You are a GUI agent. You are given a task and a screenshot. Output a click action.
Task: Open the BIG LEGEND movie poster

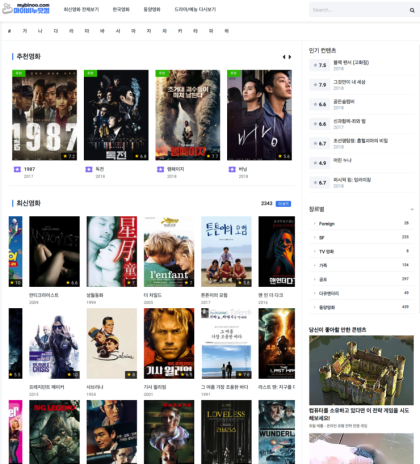pyautogui.click(x=54, y=432)
